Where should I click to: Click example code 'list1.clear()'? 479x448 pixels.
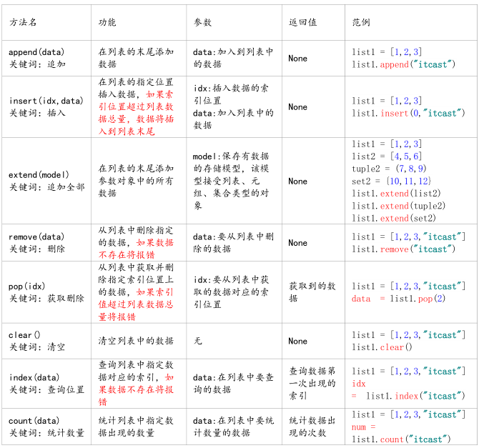[382, 347]
